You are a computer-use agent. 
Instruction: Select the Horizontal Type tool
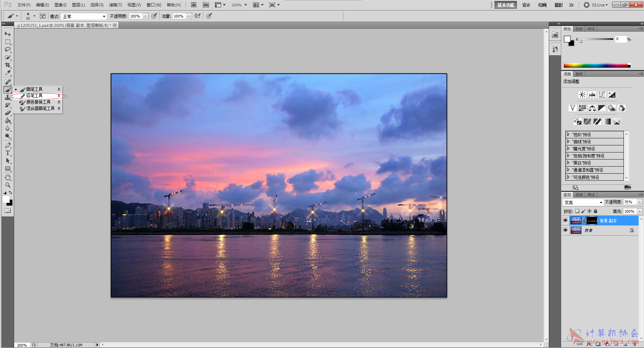(7, 153)
